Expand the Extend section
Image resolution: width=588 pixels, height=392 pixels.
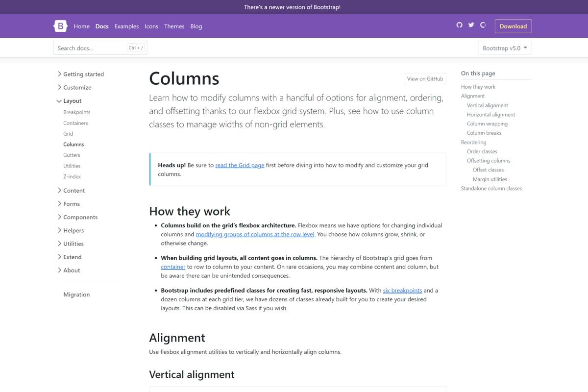click(70, 256)
